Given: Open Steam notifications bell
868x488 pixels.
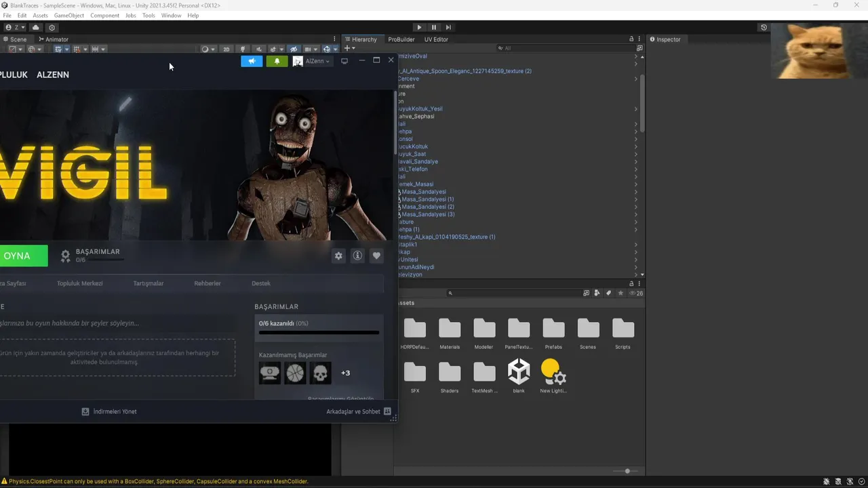Looking at the screenshot, I should [277, 61].
